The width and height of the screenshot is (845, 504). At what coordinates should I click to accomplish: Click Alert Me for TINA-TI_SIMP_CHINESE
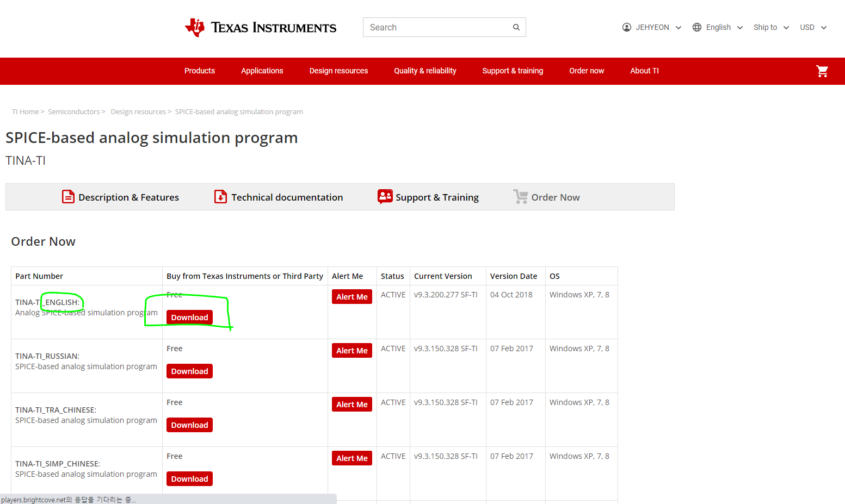click(x=352, y=458)
